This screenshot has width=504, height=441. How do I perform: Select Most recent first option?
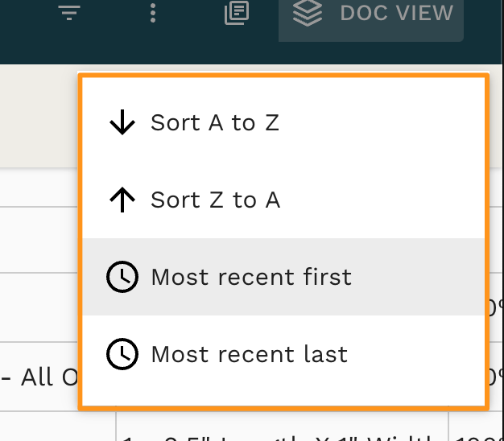point(283,277)
